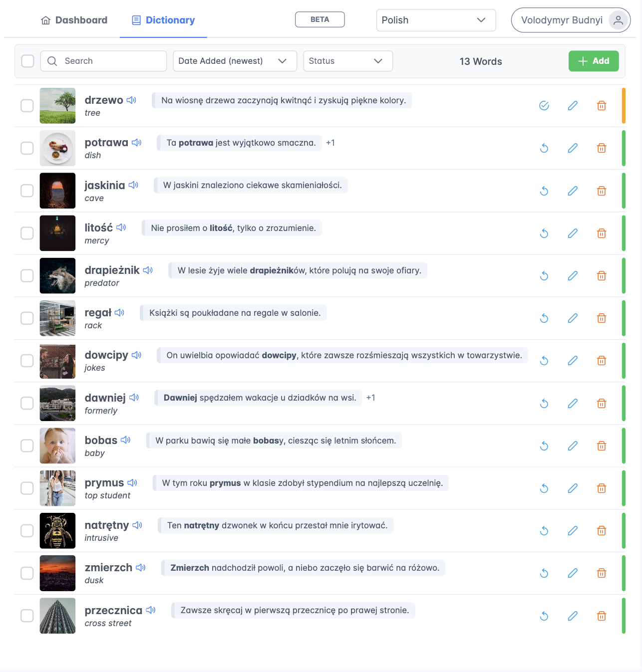Image resolution: width=642 pixels, height=672 pixels.
Task: Expand the Status filter dropdown
Action: pos(348,61)
